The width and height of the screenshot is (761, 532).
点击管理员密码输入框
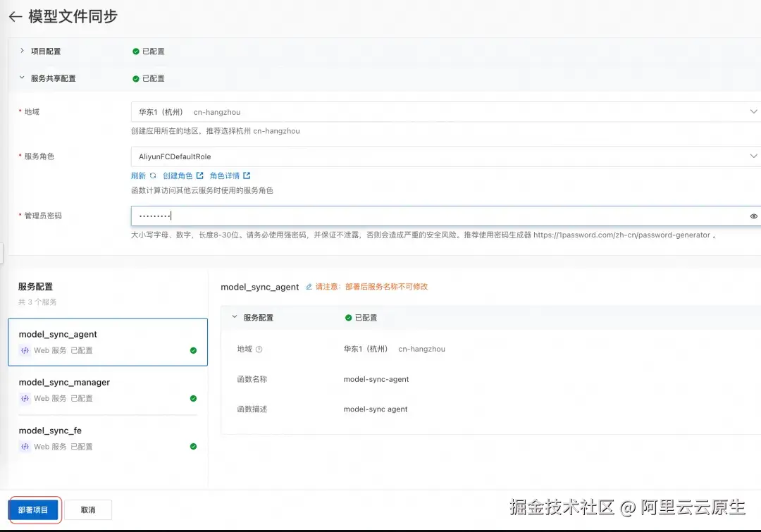tap(352, 216)
